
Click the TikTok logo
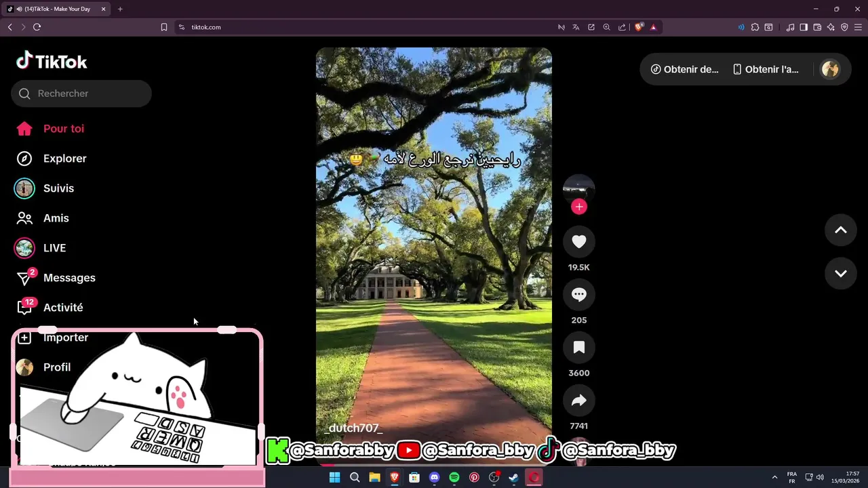point(52,61)
